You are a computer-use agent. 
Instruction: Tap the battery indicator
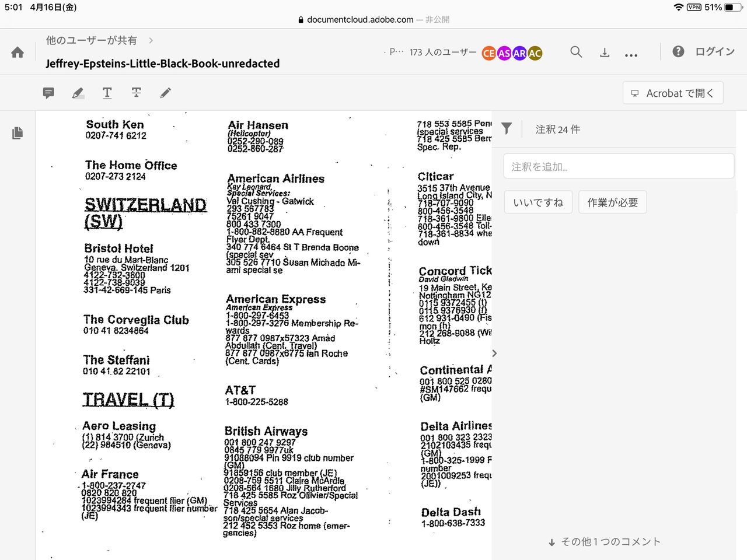click(x=733, y=8)
